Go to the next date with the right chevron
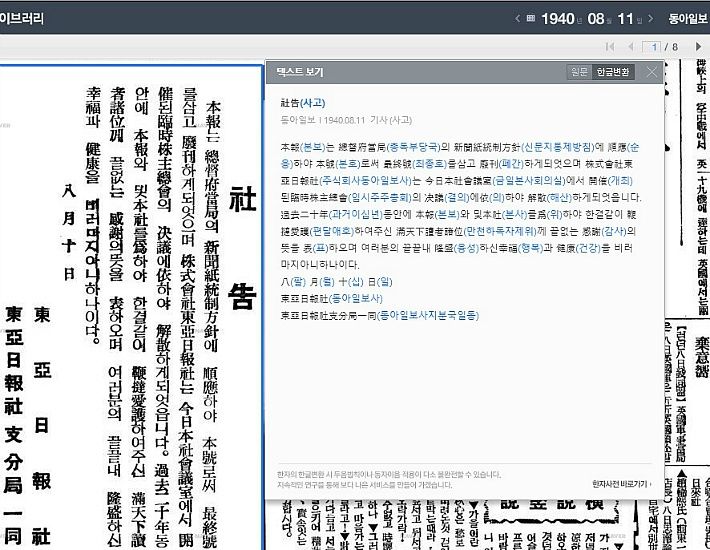The image size is (710, 550). 651,19
